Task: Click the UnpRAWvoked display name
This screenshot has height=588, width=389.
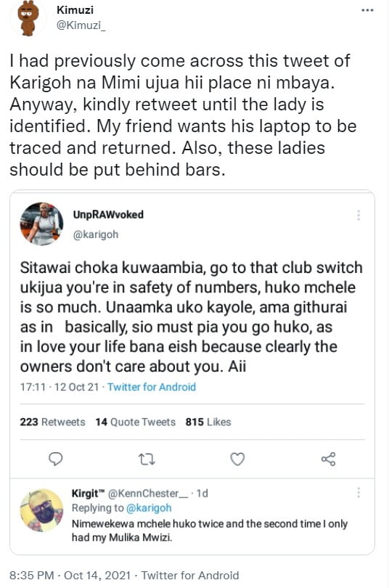Action: tap(108, 214)
